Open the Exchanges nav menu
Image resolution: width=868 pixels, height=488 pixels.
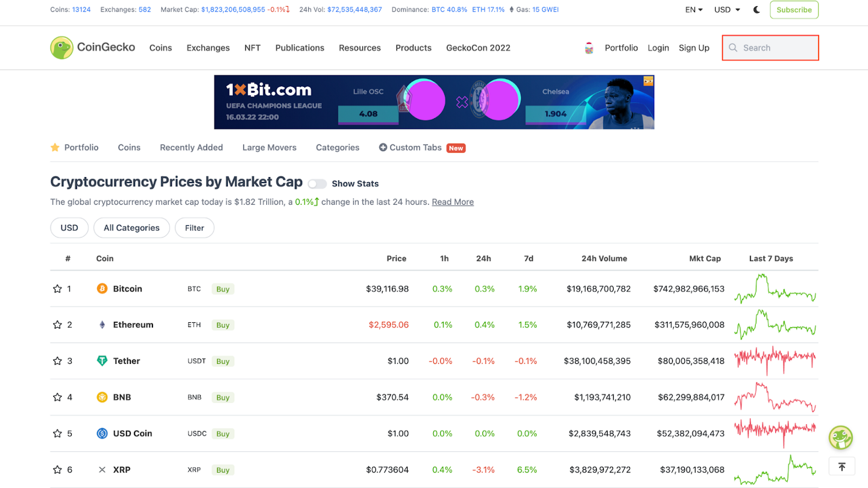208,48
